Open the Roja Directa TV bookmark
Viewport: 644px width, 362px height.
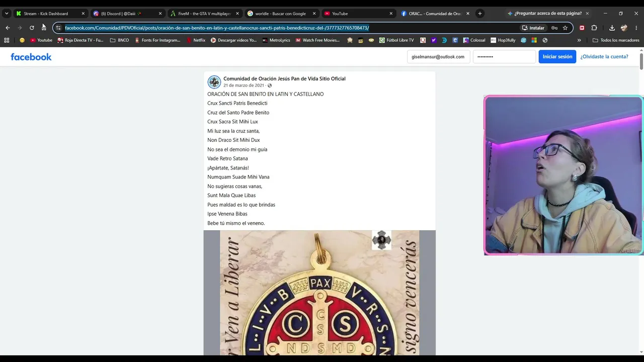point(80,40)
